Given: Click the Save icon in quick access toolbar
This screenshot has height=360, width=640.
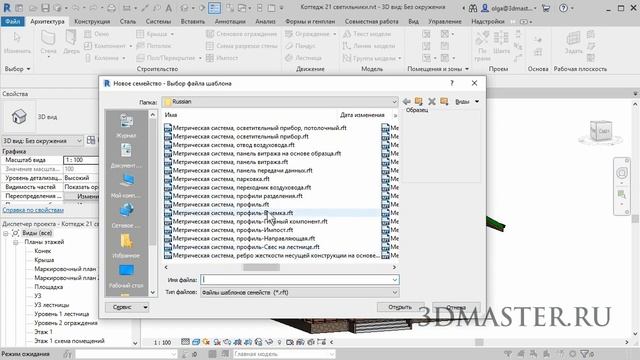Looking at the screenshot, I should (x=45, y=8).
